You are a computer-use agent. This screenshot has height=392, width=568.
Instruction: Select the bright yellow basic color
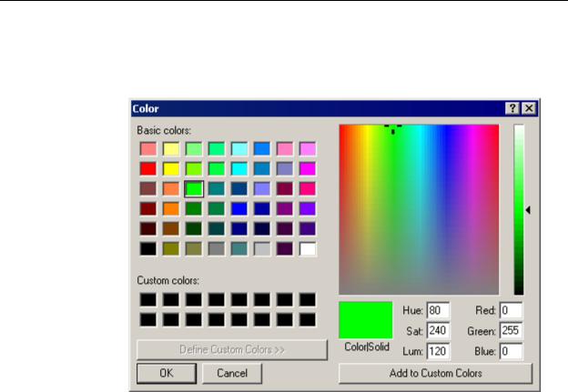click(x=171, y=168)
